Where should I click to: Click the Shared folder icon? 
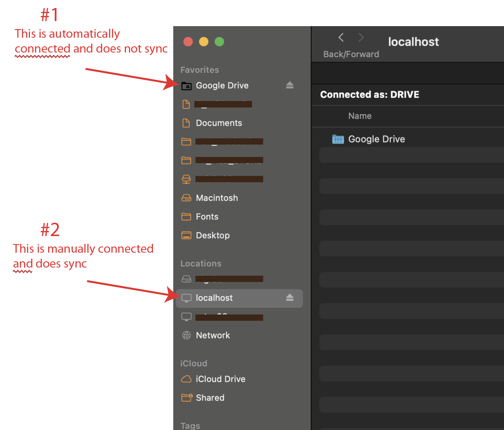coord(187,397)
